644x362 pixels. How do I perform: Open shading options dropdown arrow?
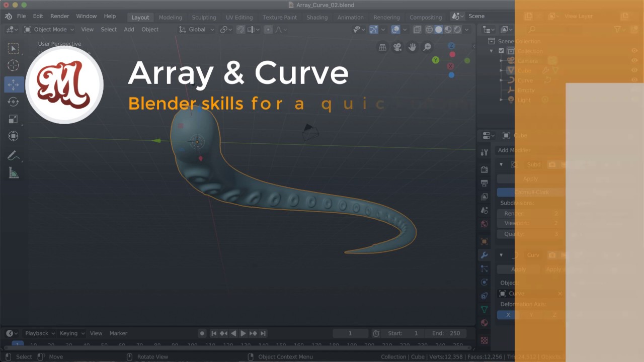pos(466,30)
